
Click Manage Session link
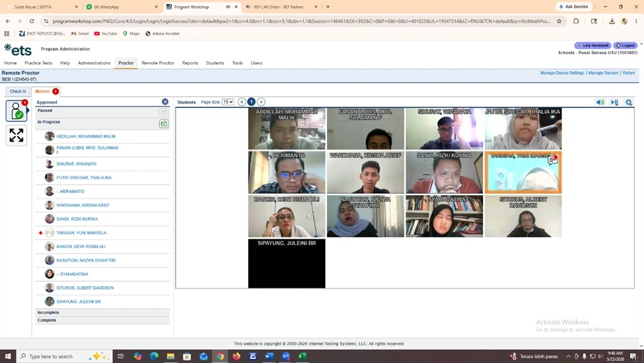click(x=603, y=73)
